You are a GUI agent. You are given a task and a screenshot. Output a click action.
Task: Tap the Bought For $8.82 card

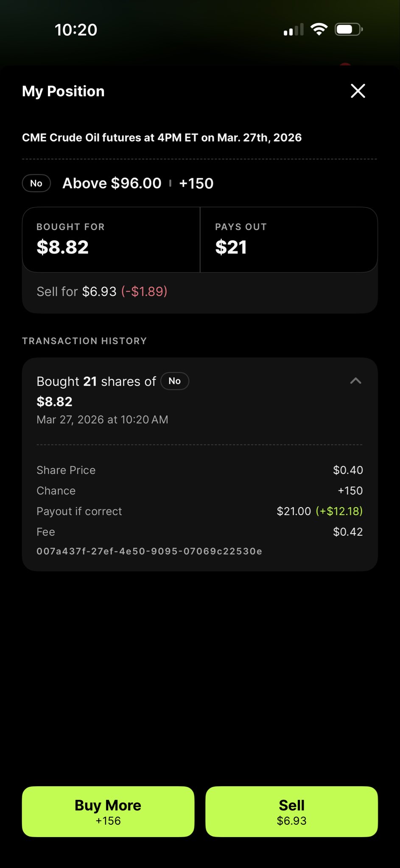pos(111,239)
